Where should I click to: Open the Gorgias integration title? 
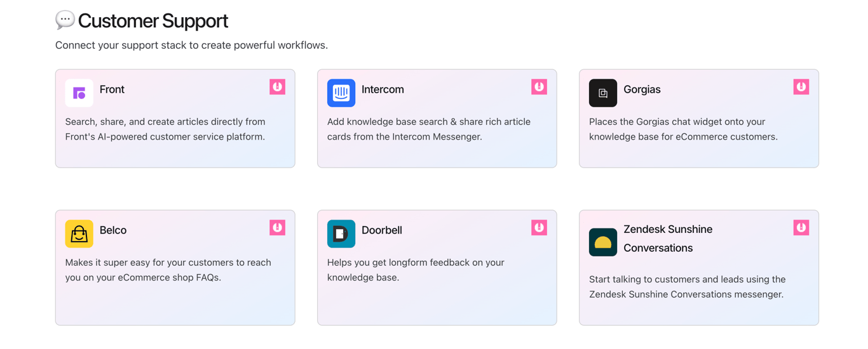tap(642, 89)
